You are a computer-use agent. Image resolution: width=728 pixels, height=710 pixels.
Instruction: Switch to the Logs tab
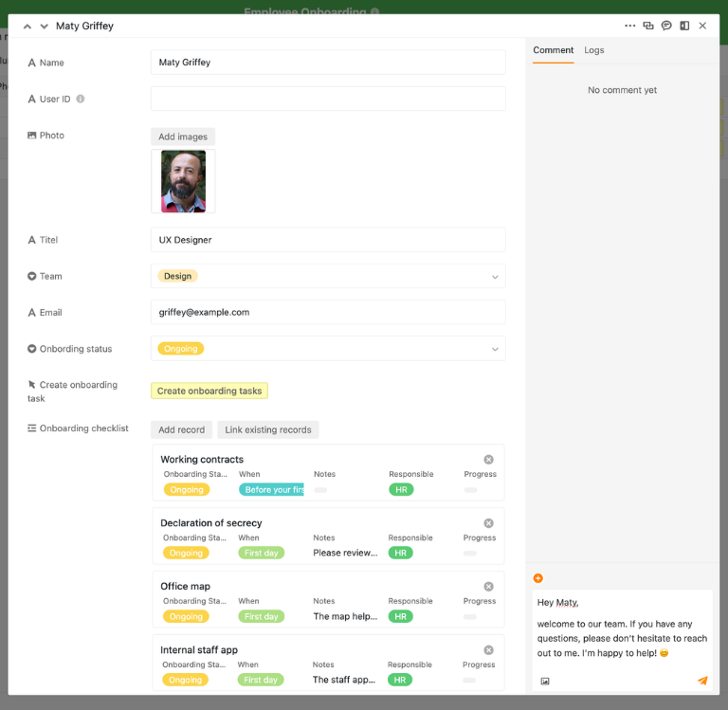594,50
